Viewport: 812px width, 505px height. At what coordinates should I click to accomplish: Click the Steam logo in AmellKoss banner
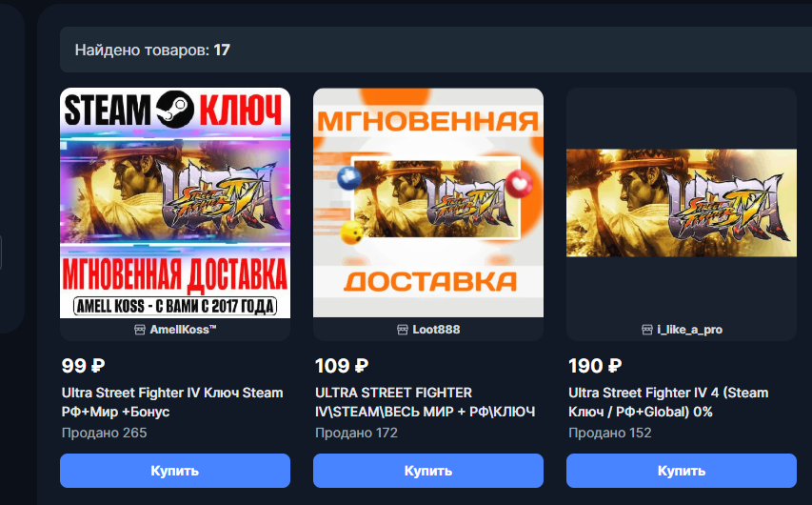pos(175,109)
